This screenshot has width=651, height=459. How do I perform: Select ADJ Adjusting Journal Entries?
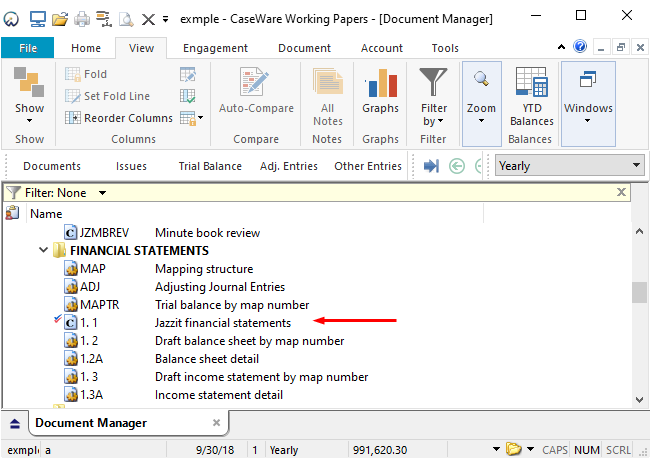(174, 287)
